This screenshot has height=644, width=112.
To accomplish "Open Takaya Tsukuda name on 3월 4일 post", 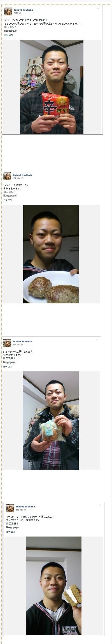I will tap(25, 506).
